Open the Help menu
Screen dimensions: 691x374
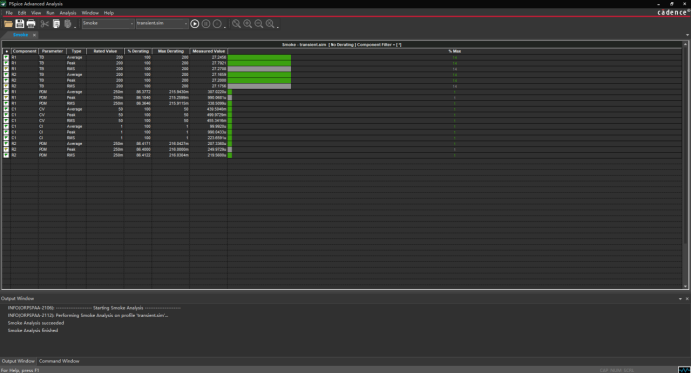coord(108,13)
